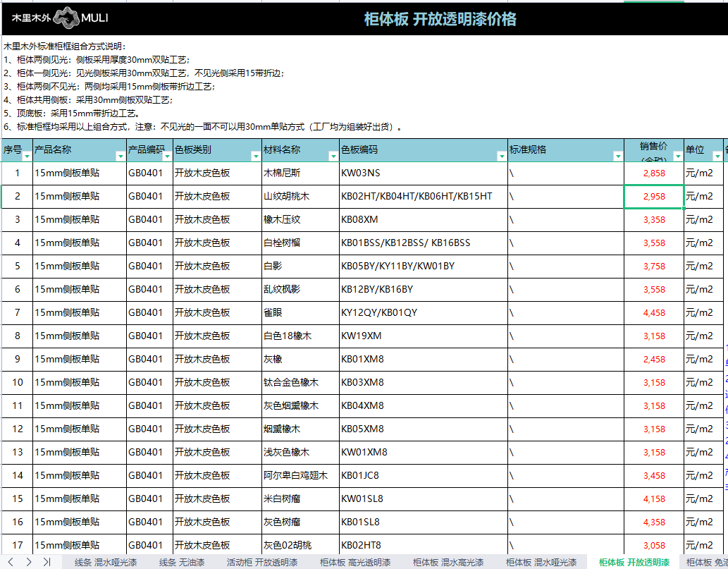Switch to the 线条 无油漆 sheet tab
This screenshot has height=569, width=728.
(x=180, y=563)
